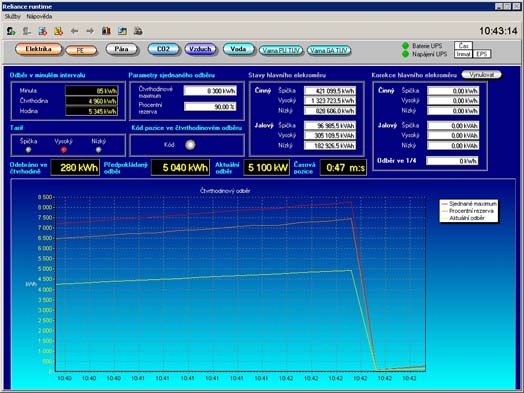Click the back arrow navigation icon
The image size is (524, 393).
[x=74, y=31]
